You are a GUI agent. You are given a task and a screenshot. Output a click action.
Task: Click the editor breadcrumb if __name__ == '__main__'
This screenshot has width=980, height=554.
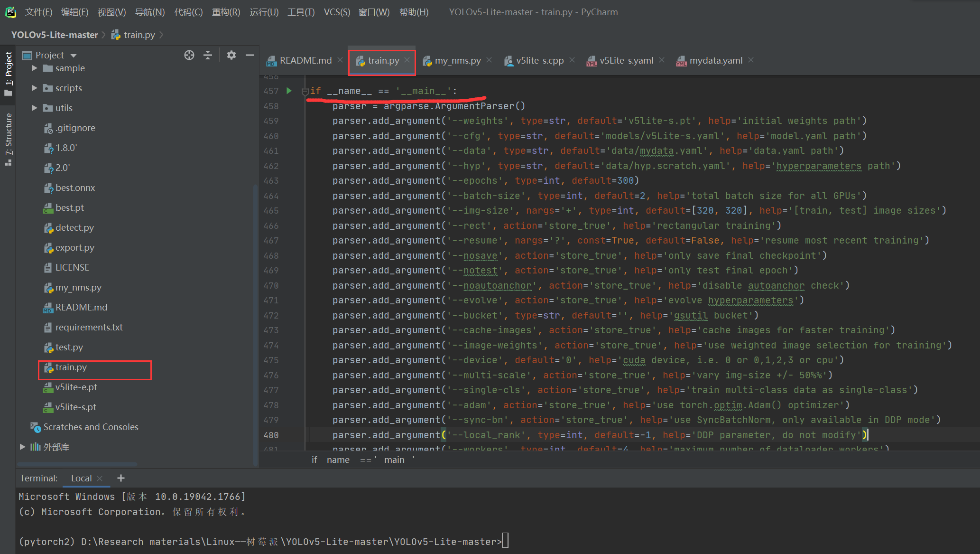coord(363,460)
